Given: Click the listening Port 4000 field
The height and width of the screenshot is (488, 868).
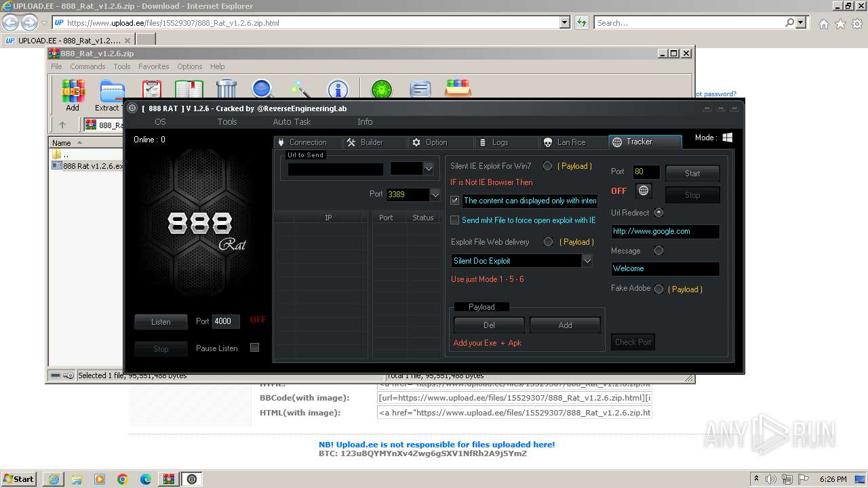Looking at the screenshot, I should pyautogui.click(x=226, y=321).
